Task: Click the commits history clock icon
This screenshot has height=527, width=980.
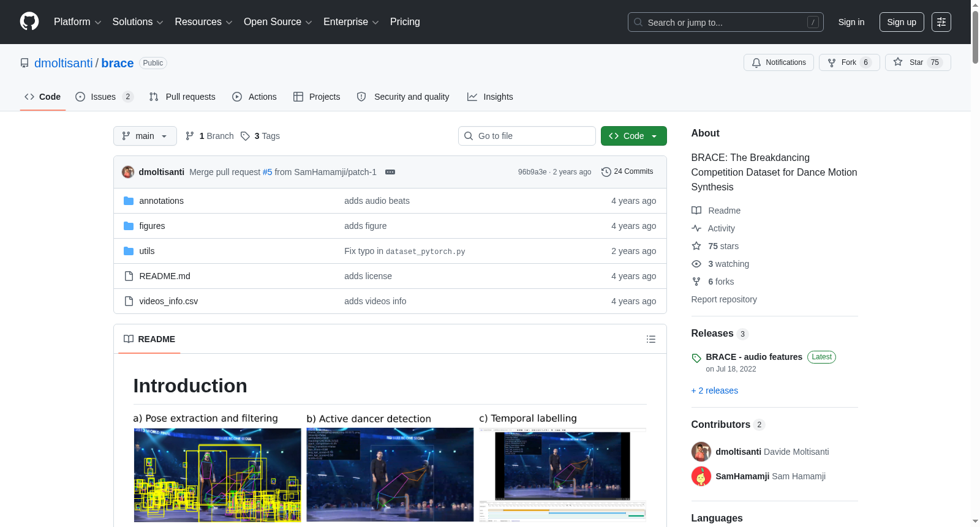Action: pos(606,172)
